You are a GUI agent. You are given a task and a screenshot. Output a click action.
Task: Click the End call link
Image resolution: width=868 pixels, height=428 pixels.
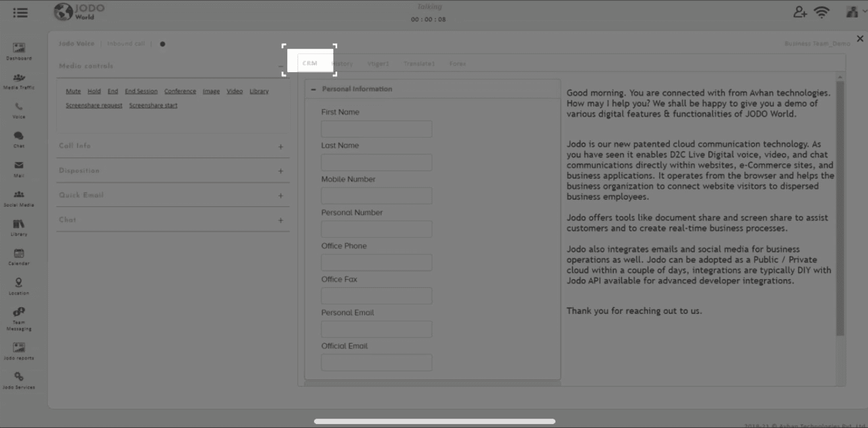pos(113,92)
